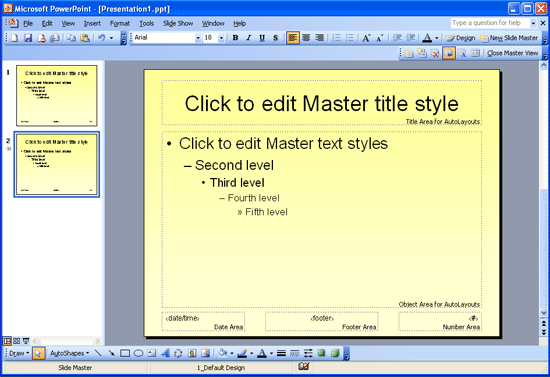Open the AutoShapes dropdown

(x=69, y=354)
